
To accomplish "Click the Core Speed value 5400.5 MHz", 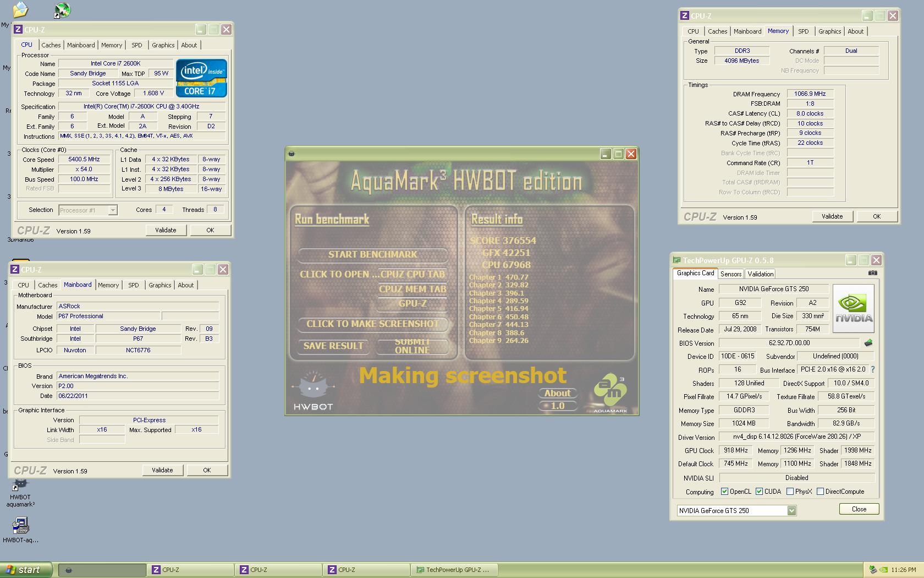I will pyautogui.click(x=84, y=159).
